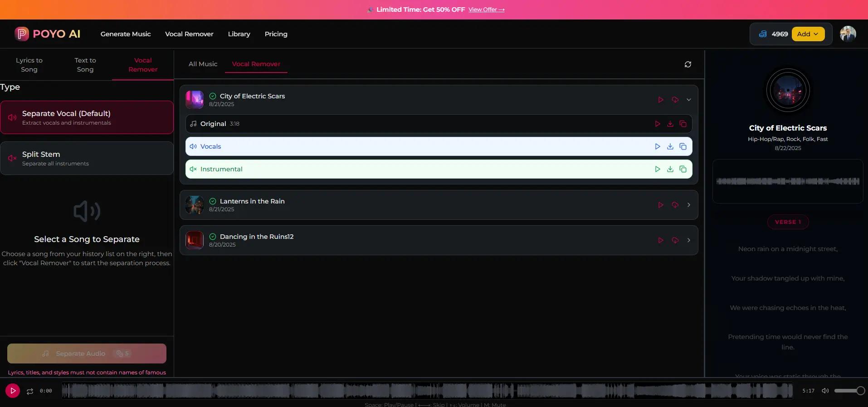Open vocal remover icon for Lanterns in the Rain
868x407 pixels.
point(675,205)
